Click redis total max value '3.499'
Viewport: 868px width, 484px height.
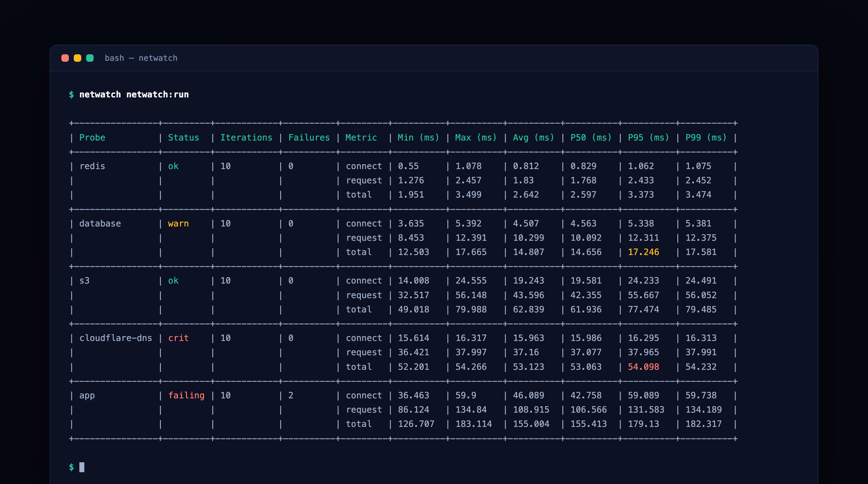click(x=468, y=195)
